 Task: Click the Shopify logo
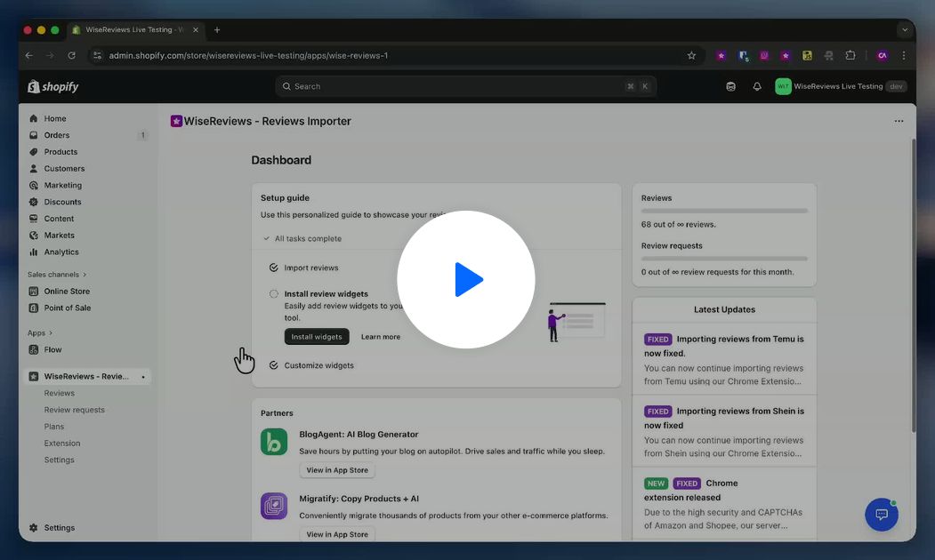pyautogui.click(x=53, y=86)
